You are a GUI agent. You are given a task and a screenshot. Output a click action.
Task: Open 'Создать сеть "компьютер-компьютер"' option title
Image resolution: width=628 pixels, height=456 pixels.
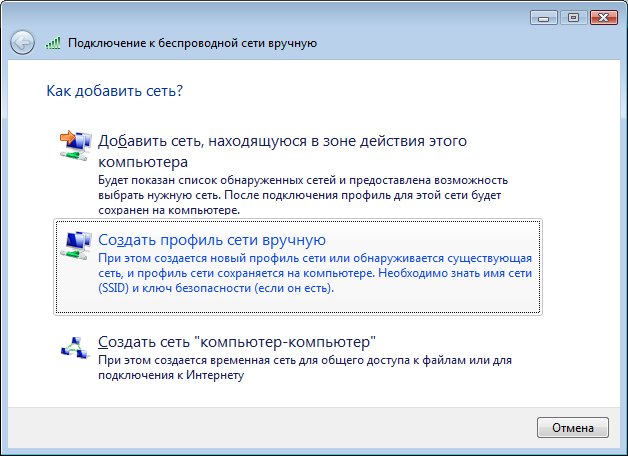pyautogui.click(x=235, y=341)
